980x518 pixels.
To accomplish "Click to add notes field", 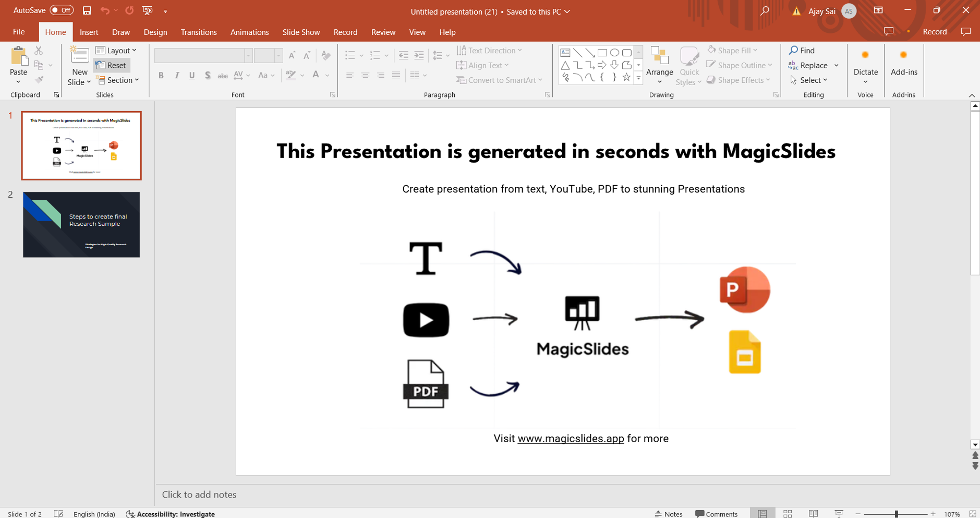I will 562,494.
